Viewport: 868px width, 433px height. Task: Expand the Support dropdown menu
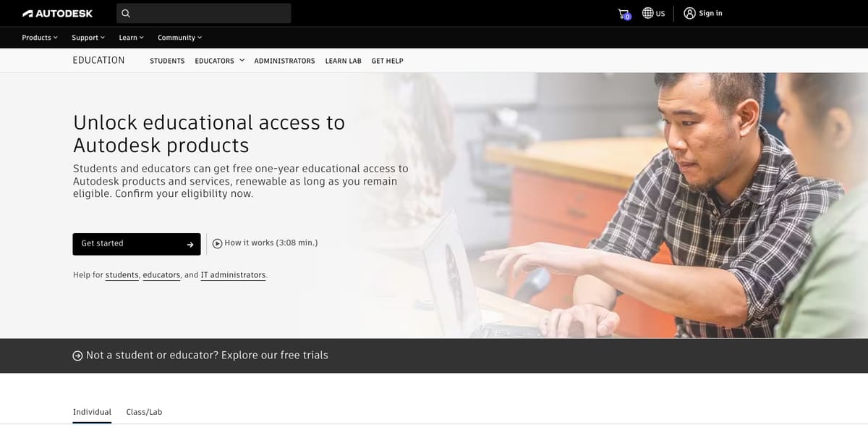tap(88, 38)
